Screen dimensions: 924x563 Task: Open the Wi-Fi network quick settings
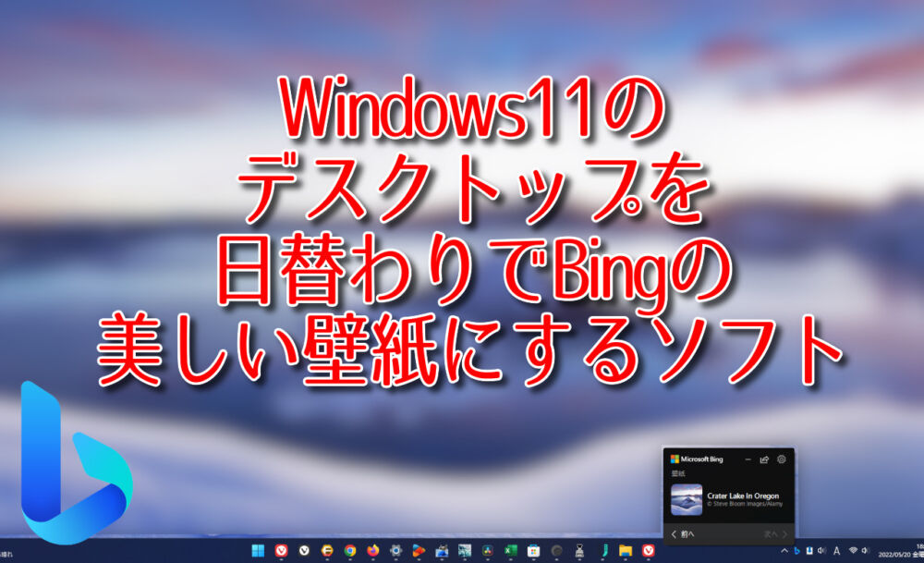point(854,551)
